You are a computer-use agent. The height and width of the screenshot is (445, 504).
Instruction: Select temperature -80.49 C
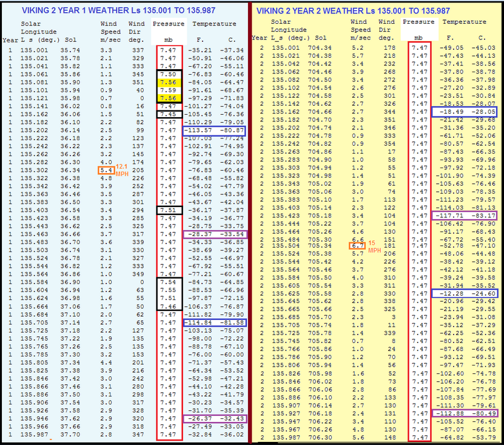[x=483, y=413]
